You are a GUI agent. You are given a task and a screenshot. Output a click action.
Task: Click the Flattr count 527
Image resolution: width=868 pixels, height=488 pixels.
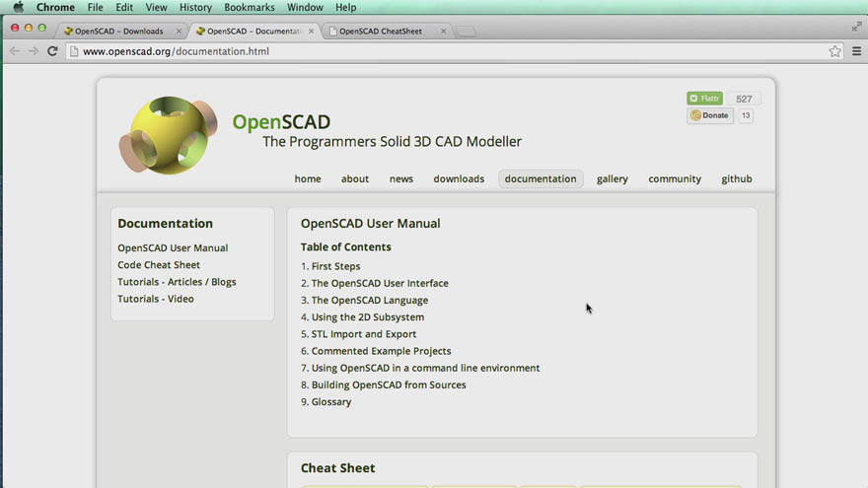click(744, 99)
